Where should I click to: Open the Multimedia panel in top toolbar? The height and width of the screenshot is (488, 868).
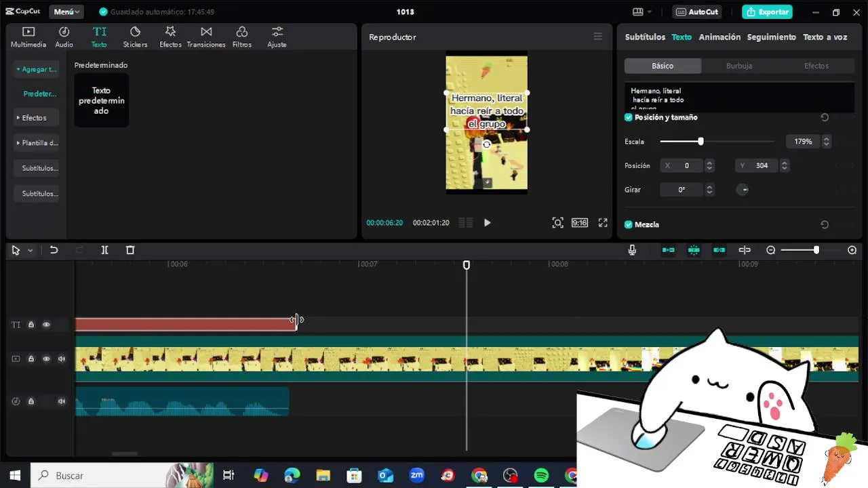28,37
